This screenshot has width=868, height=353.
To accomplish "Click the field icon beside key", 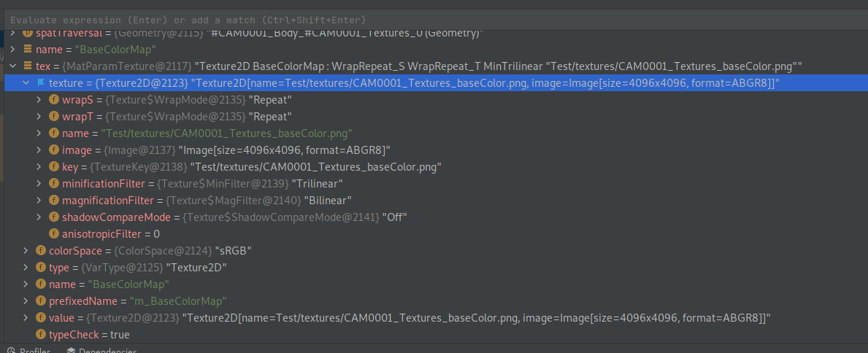I will [x=54, y=166].
